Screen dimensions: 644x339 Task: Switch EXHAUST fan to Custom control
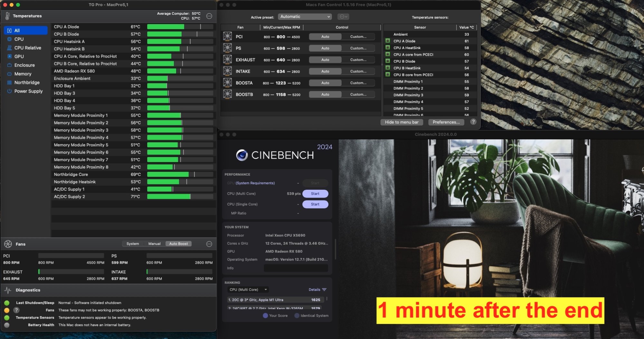pyautogui.click(x=358, y=60)
